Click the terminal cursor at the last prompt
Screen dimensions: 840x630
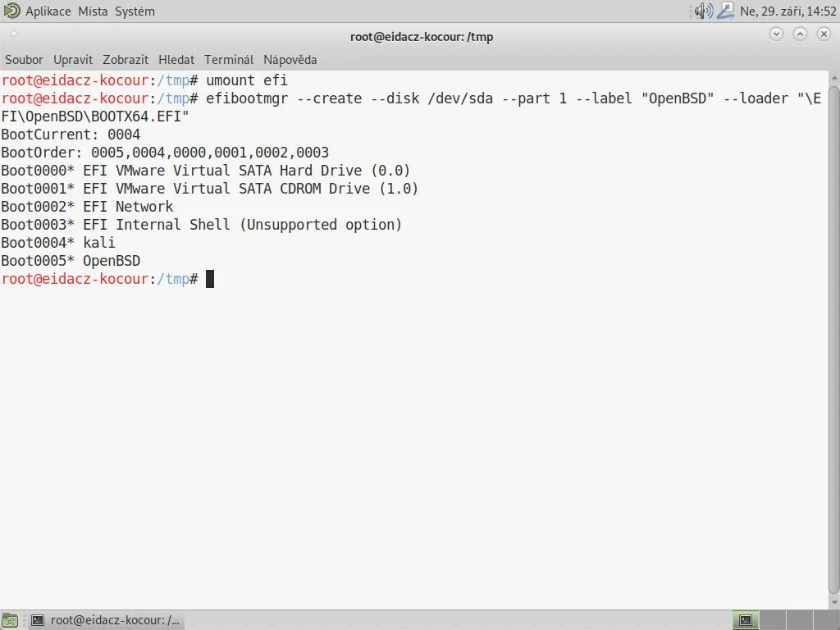[x=210, y=279]
